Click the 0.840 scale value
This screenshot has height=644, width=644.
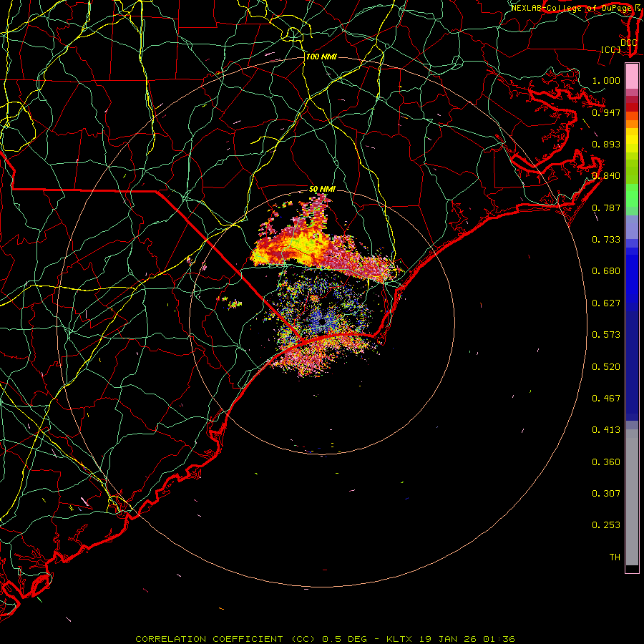(x=606, y=176)
